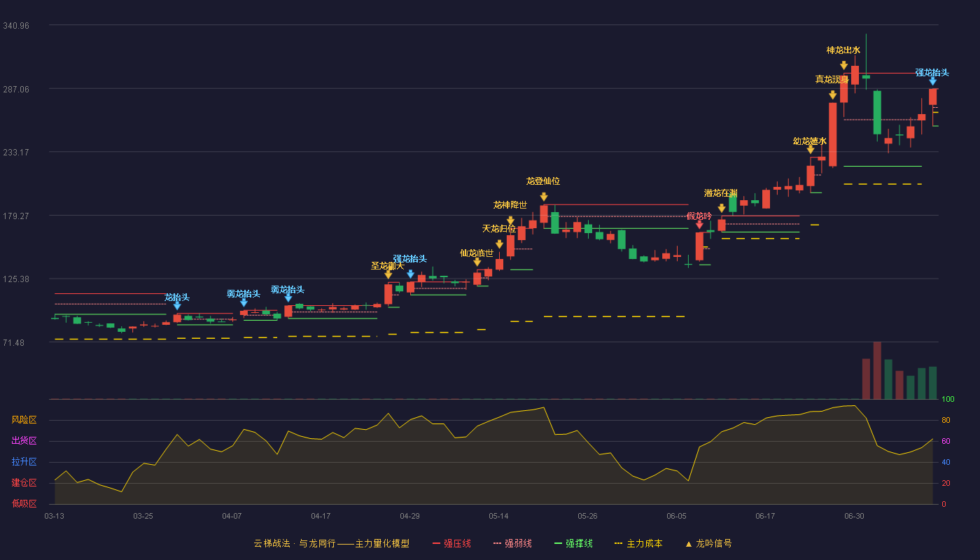Click the 125.38 price axis label
This screenshot has height=560, width=980.
coord(16,279)
